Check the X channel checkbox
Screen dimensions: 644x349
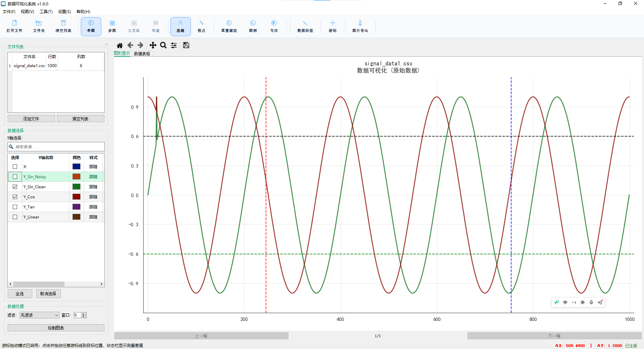15,167
